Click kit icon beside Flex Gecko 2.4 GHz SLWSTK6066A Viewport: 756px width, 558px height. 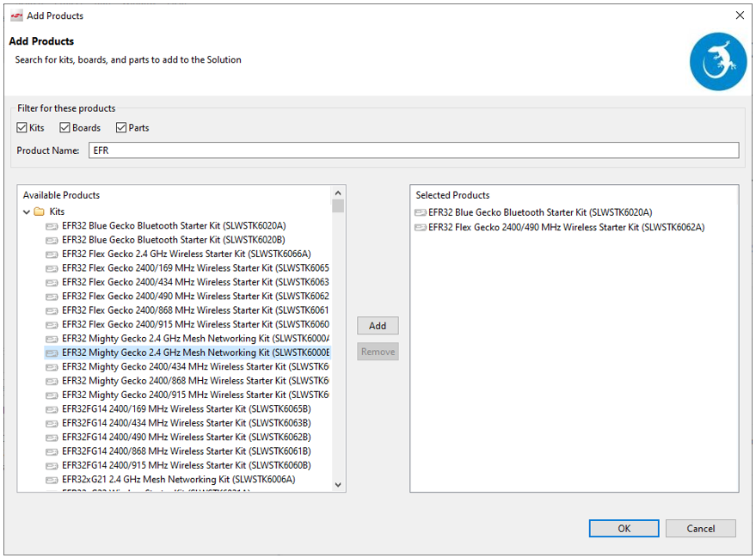(52, 254)
